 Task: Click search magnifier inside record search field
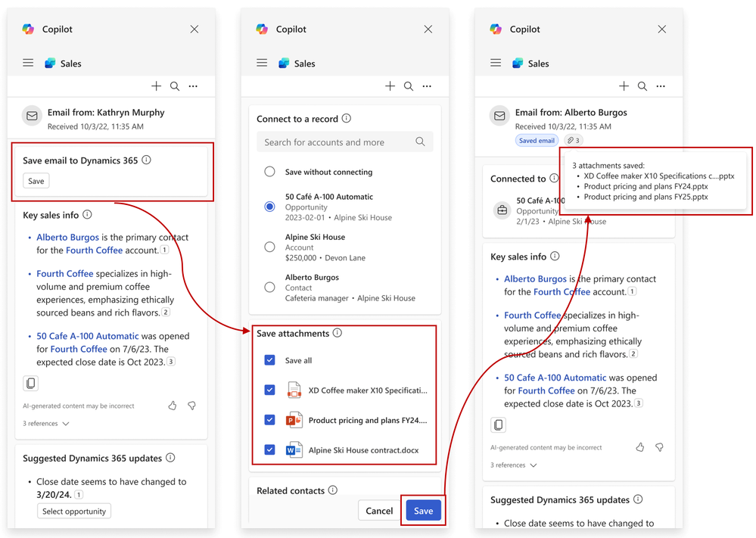(421, 141)
